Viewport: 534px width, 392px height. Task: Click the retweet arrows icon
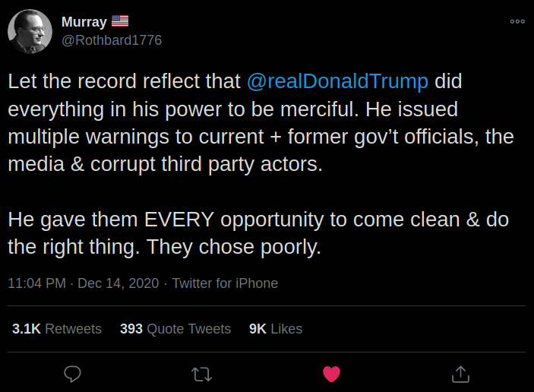pos(202,374)
